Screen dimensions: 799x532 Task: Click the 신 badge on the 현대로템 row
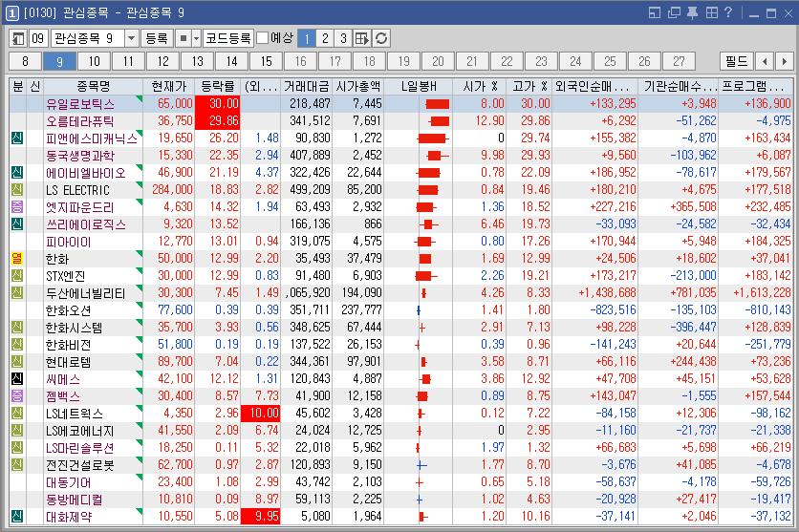pyautogui.click(x=17, y=361)
